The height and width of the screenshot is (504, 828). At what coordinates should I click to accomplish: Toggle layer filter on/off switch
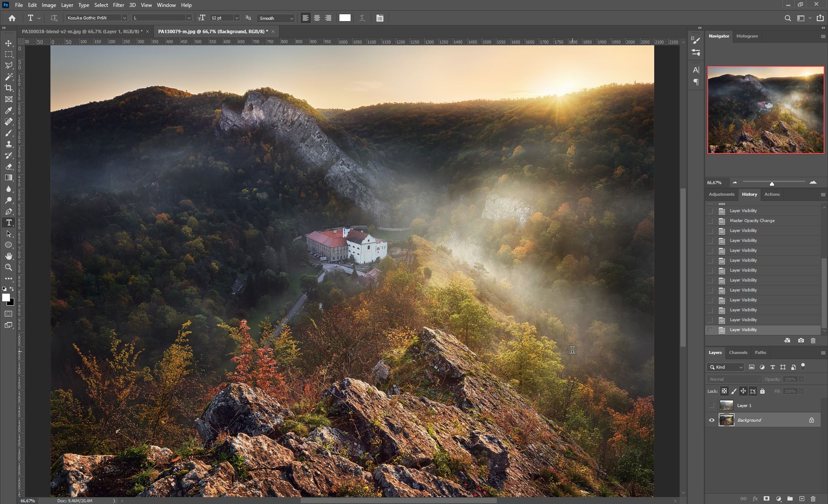click(x=803, y=366)
